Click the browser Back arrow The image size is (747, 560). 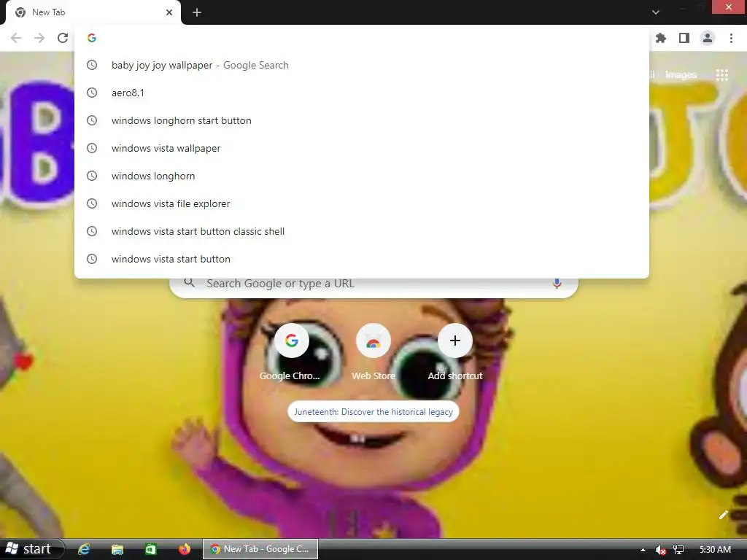[16, 38]
